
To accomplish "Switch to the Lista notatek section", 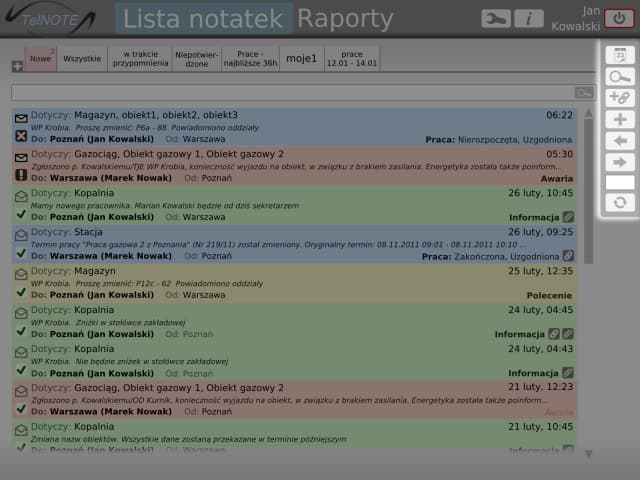I will (203, 19).
